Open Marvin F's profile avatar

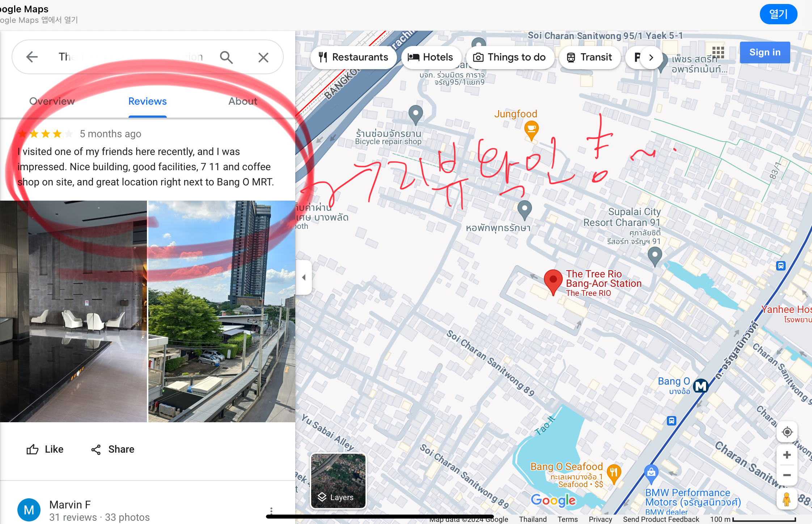(29, 510)
